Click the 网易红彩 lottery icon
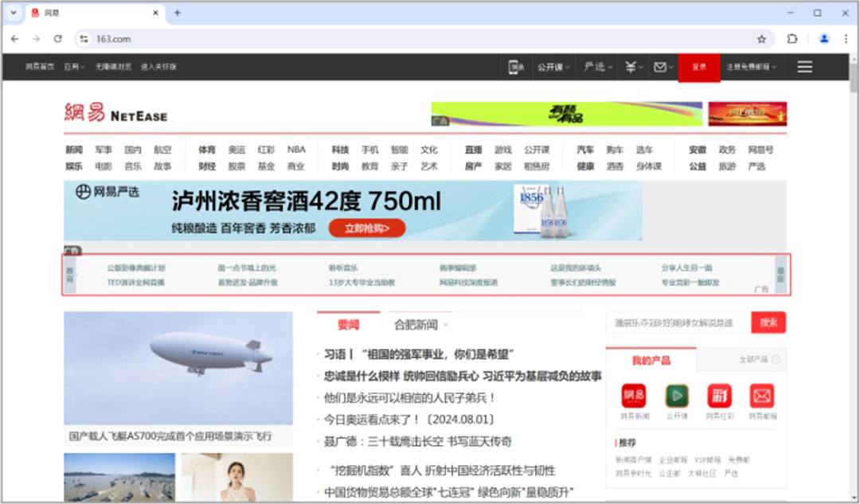Image resolution: width=860 pixels, height=504 pixels. click(x=719, y=396)
